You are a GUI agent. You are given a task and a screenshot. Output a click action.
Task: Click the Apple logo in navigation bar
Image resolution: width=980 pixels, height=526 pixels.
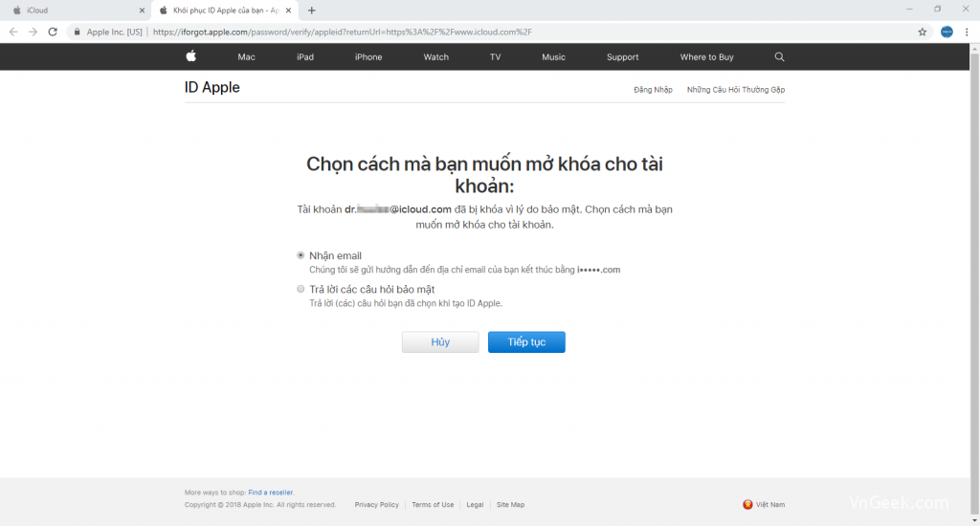[191, 56]
